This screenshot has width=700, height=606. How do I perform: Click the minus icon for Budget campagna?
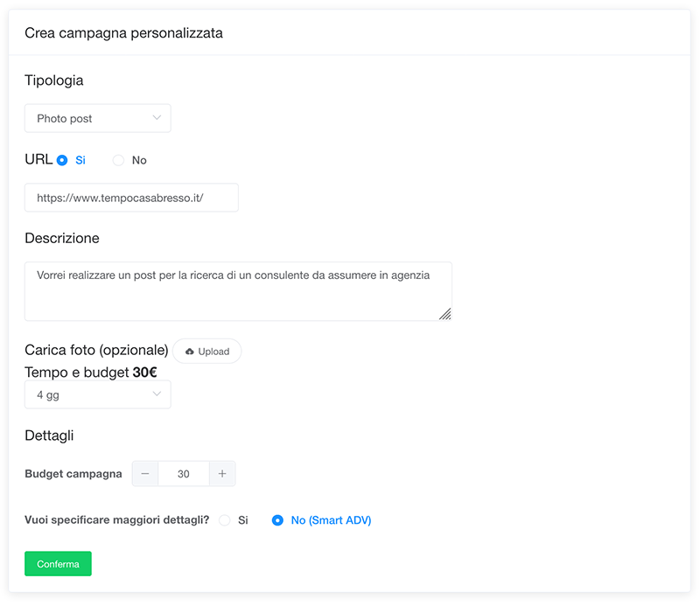coord(145,474)
